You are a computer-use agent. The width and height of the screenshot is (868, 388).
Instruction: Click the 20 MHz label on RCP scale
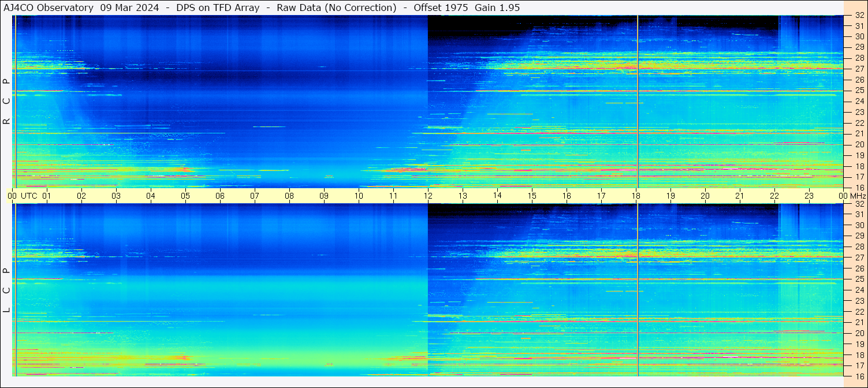click(859, 144)
